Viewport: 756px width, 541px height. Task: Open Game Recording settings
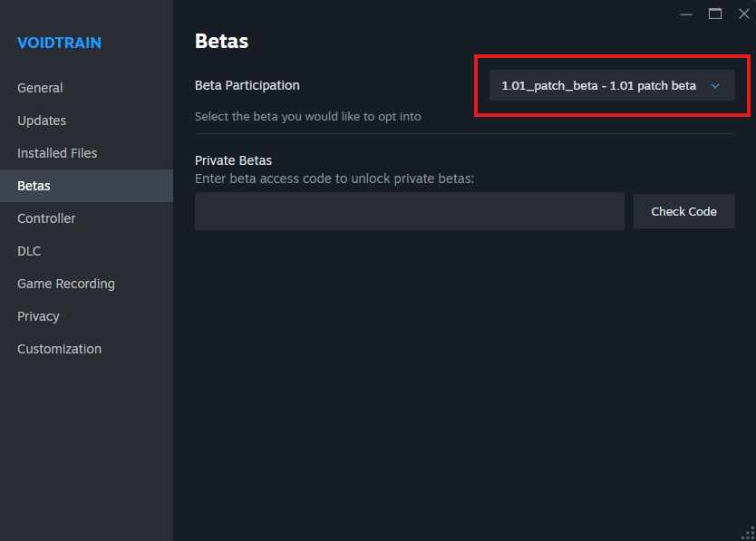pyautogui.click(x=66, y=284)
